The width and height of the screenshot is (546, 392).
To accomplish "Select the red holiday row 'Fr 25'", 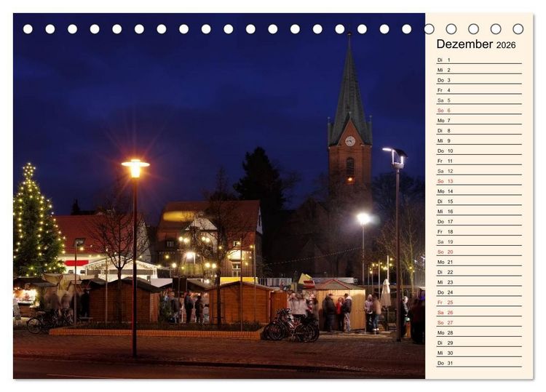I will pyautogui.click(x=479, y=302).
